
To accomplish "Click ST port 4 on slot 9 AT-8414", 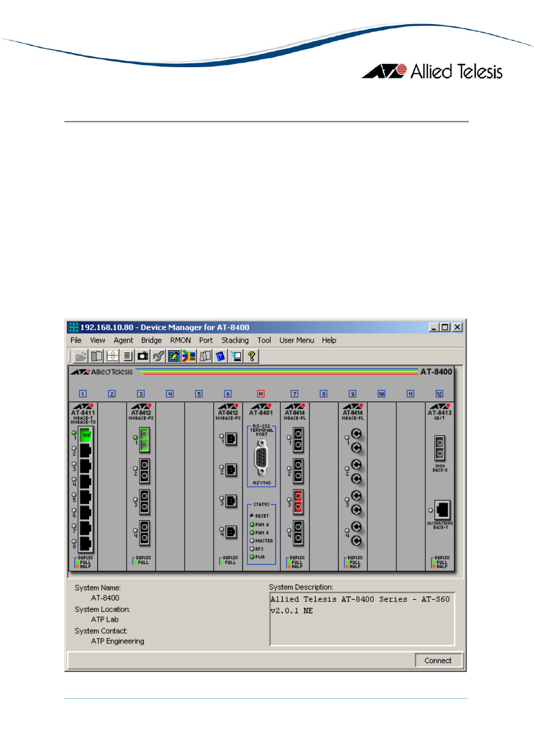I will pos(356,534).
